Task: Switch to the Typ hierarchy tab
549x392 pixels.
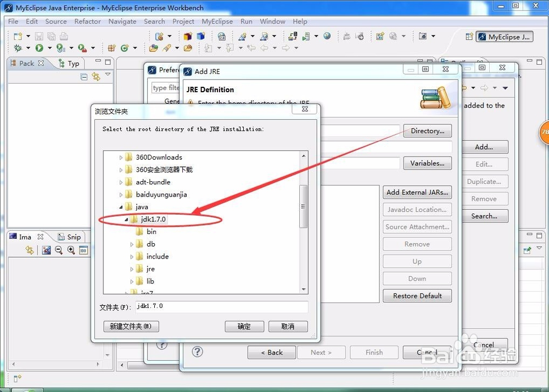Action: 69,63
